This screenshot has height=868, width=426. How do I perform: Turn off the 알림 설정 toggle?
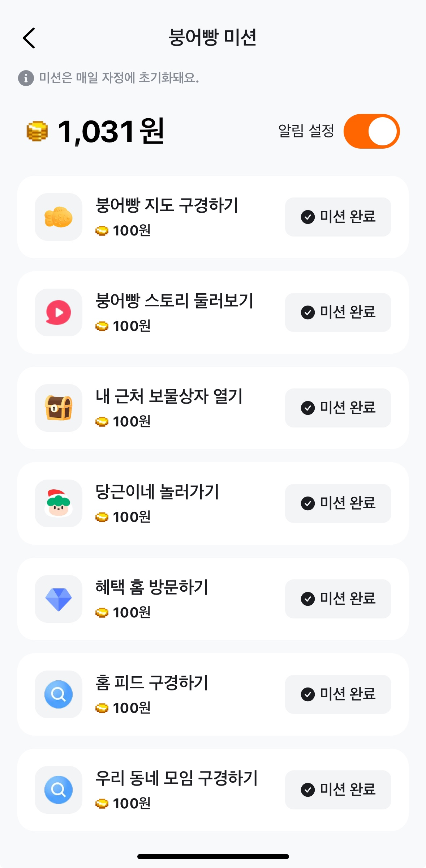tap(371, 131)
